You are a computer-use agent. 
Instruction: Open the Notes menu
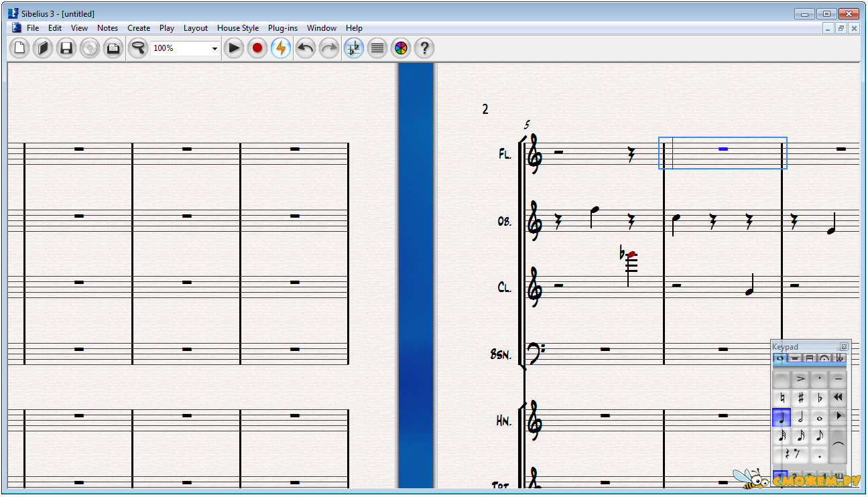107,28
